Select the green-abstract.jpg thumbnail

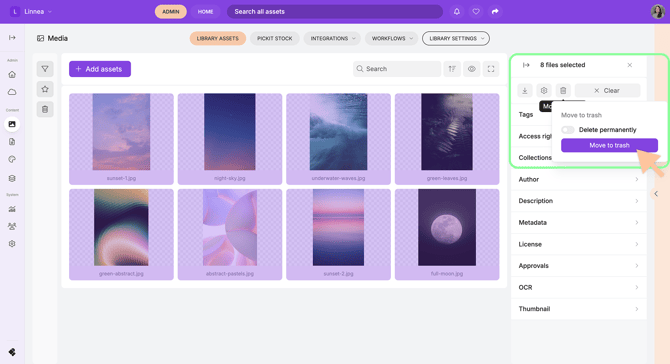121,235
